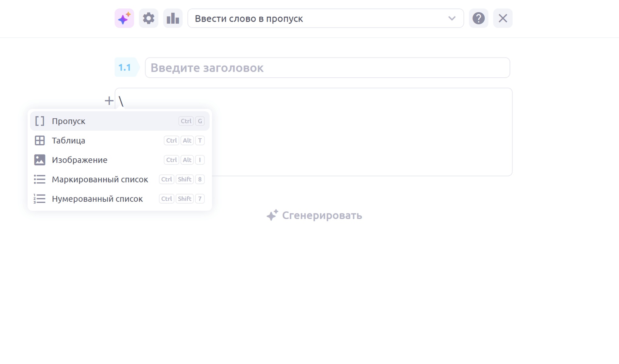
Task: Click the plus add-block icon
Action: (109, 101)
